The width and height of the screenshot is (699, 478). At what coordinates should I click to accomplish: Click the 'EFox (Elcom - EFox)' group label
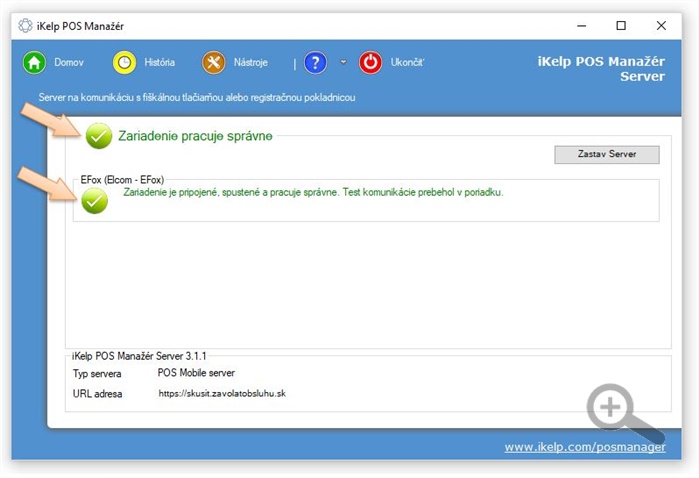tap(122, 180)
